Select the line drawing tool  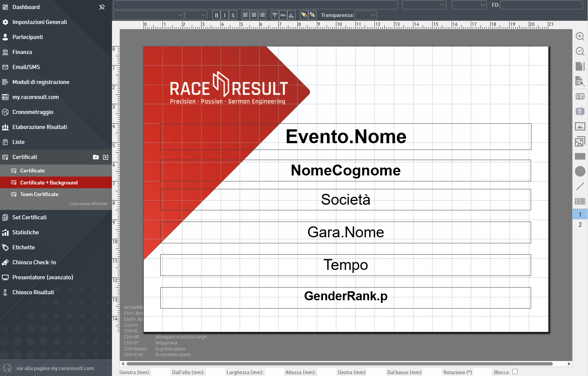pyautogui.click(x=580, y=186)
